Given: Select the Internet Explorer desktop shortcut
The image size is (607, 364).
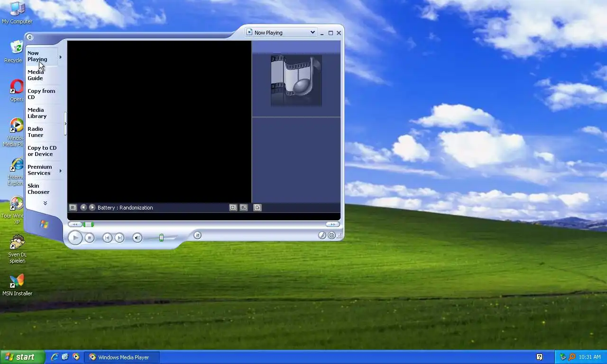Looking at the screenshot, I should pyautogui.click(x=16, y=172).
